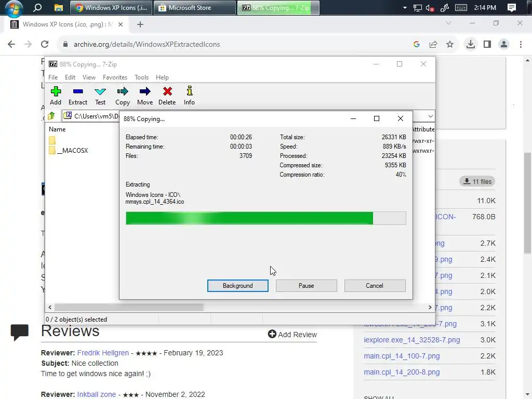Bookmark this page with the star icon
This screenshot has width=532, height=399.
(450, 45)
